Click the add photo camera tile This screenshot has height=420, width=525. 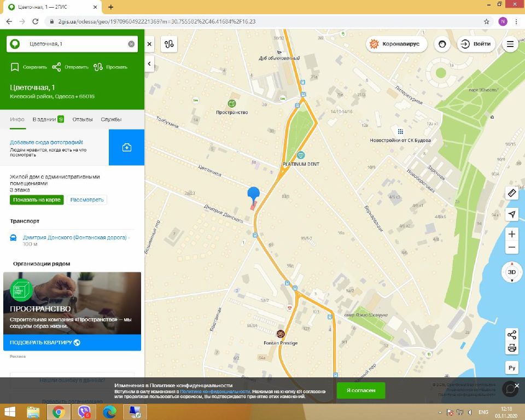126,147
